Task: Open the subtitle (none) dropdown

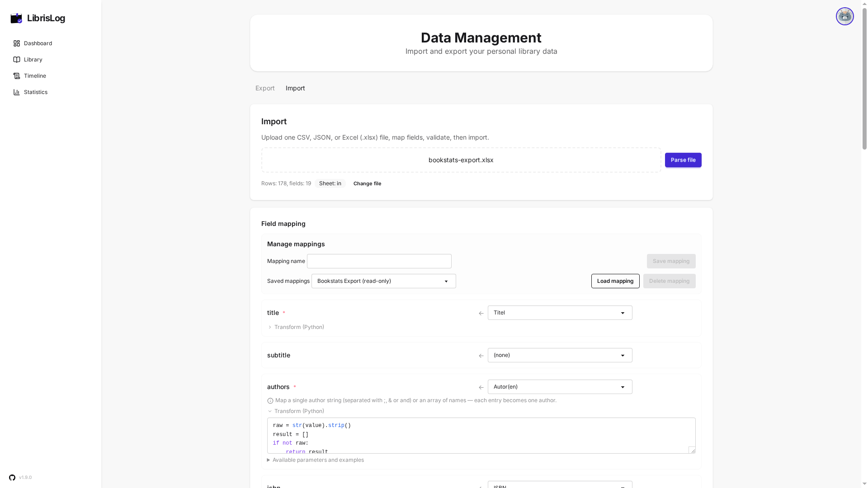Action: click(x=560, y=355)
